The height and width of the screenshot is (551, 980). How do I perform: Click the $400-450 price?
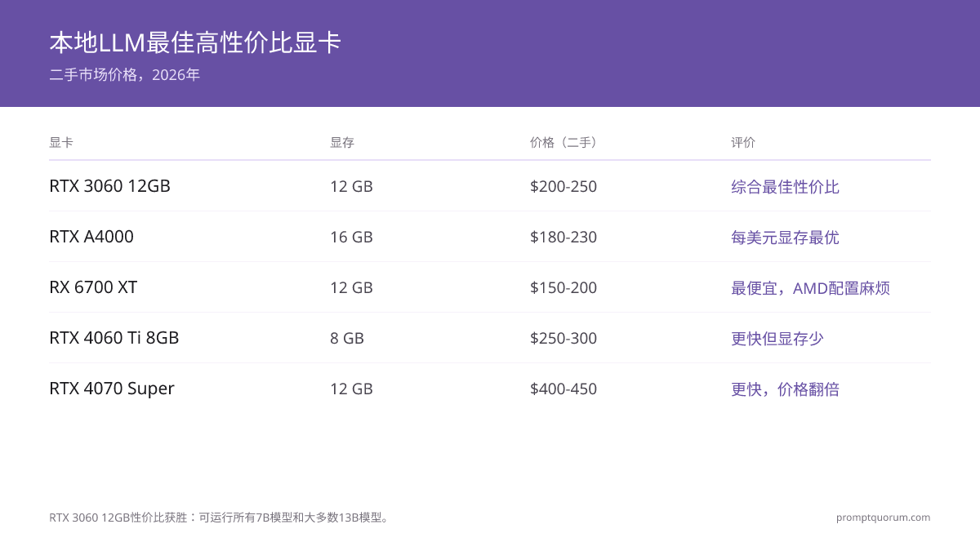click(x=563, y=389)
